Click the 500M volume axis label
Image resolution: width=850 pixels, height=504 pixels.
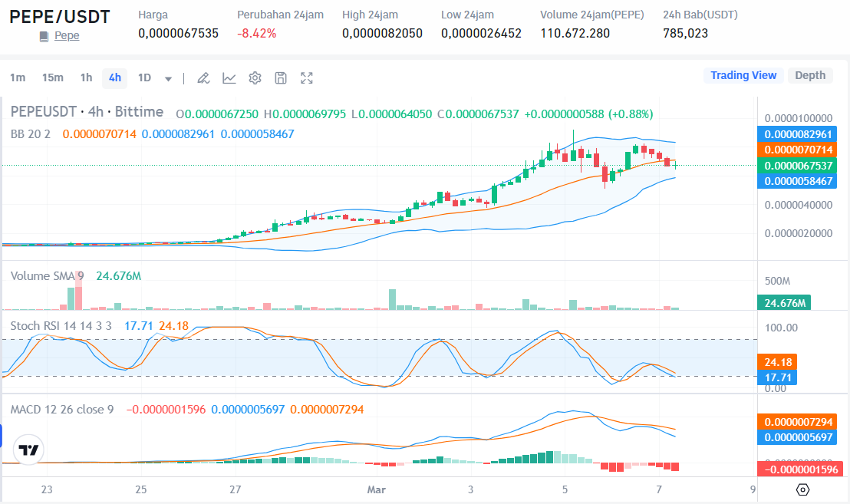(777, 282)
